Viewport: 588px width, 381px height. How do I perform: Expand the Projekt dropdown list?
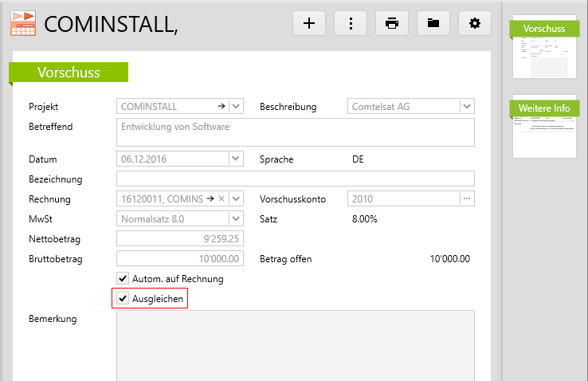[236, 107]
